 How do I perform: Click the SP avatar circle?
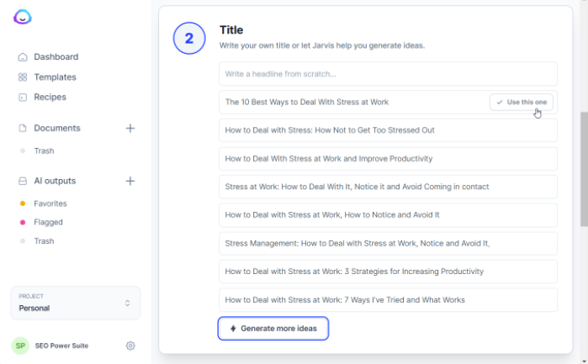20,346
